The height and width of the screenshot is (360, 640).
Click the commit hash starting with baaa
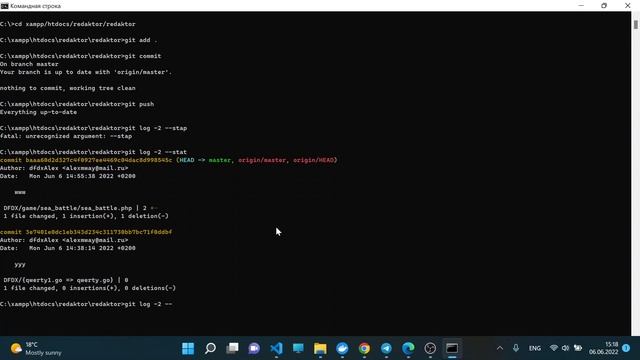(99, 160)
